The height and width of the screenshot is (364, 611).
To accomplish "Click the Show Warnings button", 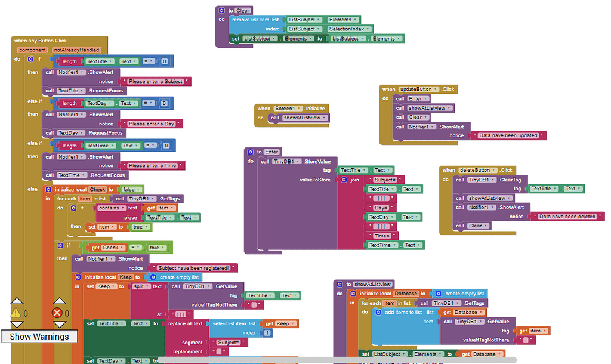I will tap(39, 337).
